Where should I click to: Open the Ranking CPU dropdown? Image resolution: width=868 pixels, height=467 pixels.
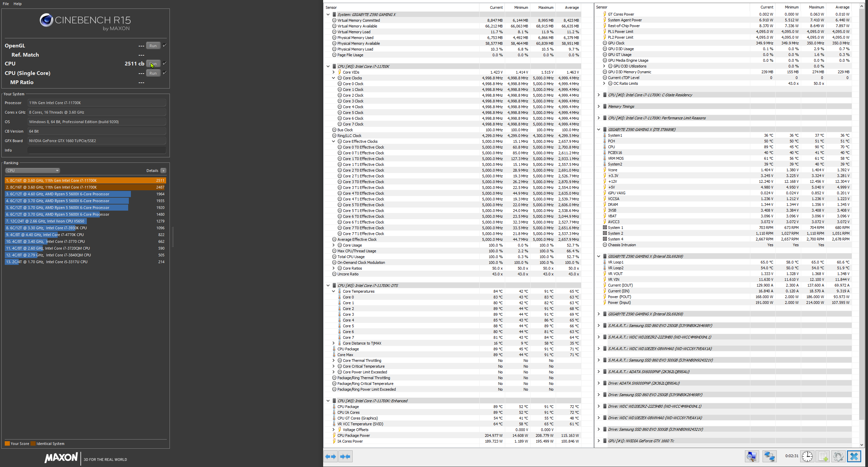[32, 171]
